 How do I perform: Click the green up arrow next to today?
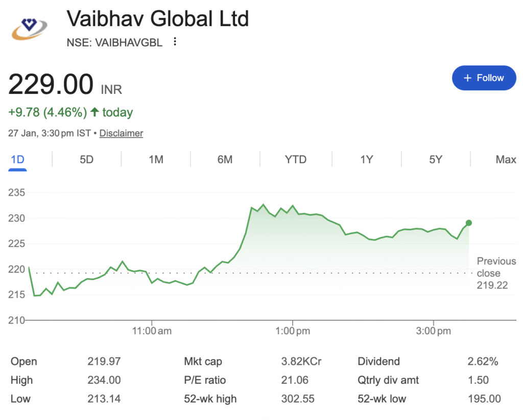coord(94,112)
